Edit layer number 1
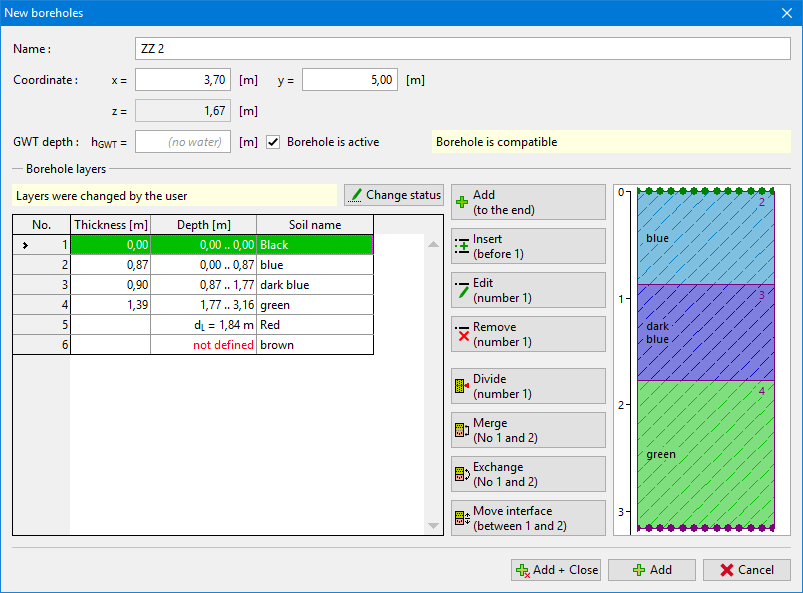803x593 pixels. (x=528, y=290)
